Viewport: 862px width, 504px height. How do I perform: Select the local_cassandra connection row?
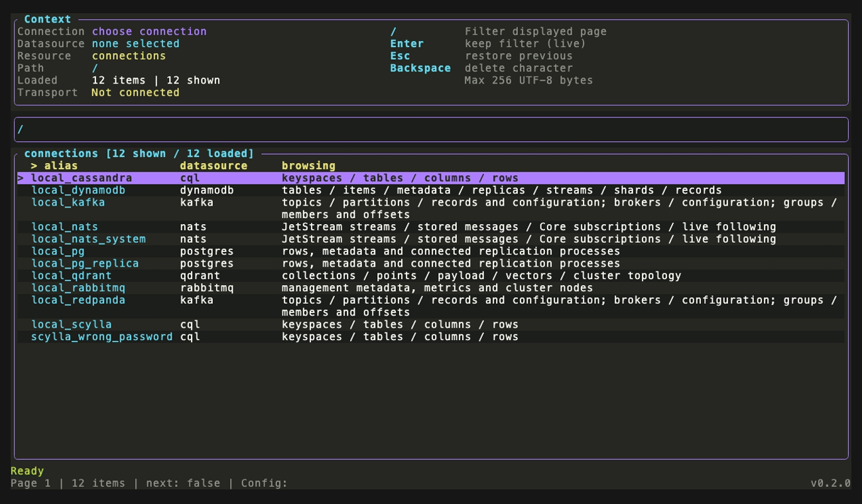tap(431, 178)
